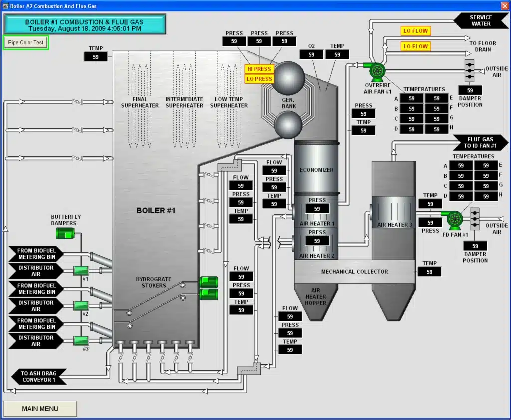Image resolution: width=511 pixels, height=420 pixels.
Task: Click TEMP value beside O2 reading
Action: 337,55
